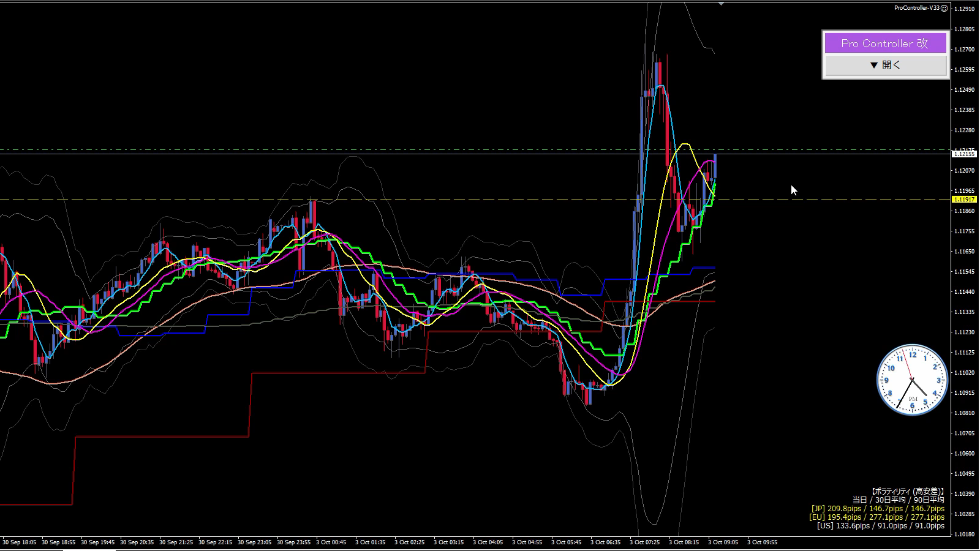Viewport: 980px width, 551px height.
Task: Click the 1.12490 price scale label
Action: (965, 90)
